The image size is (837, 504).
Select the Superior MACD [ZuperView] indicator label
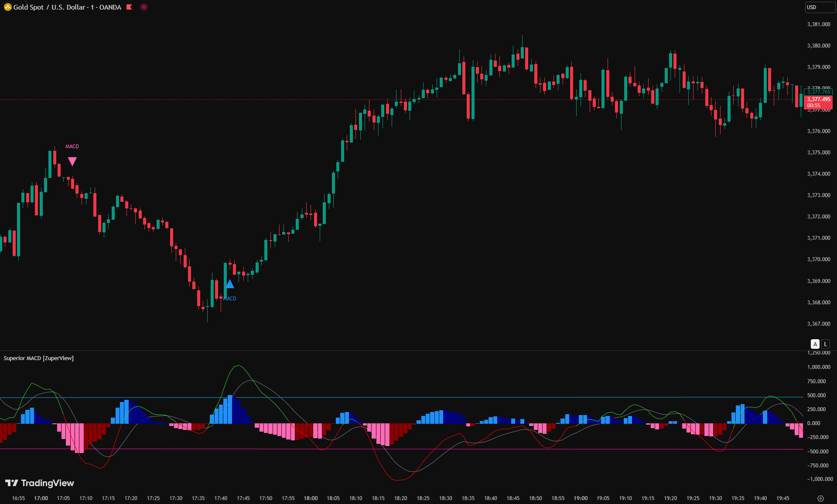coord(39,358)
